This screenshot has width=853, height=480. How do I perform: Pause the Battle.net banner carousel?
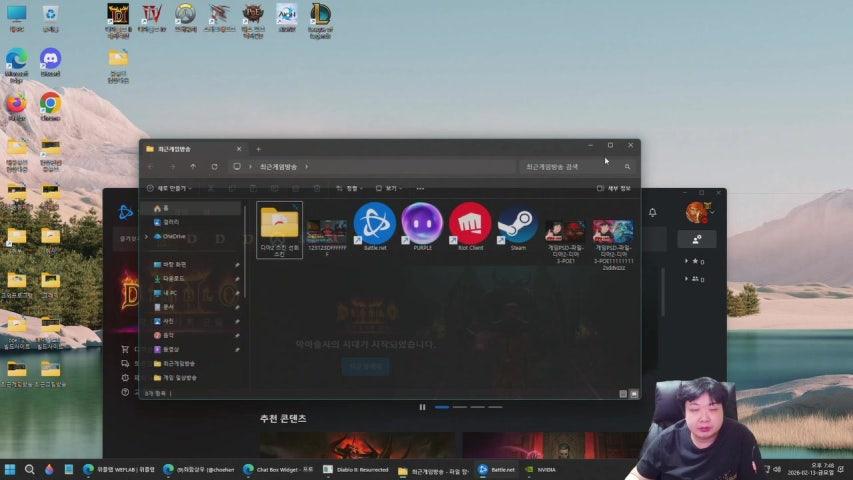422,407
